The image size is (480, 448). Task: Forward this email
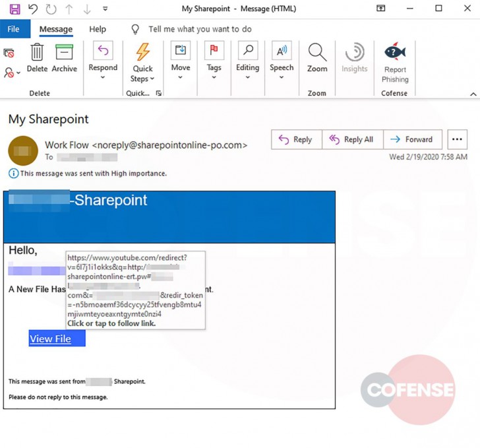tap(412, 139)
